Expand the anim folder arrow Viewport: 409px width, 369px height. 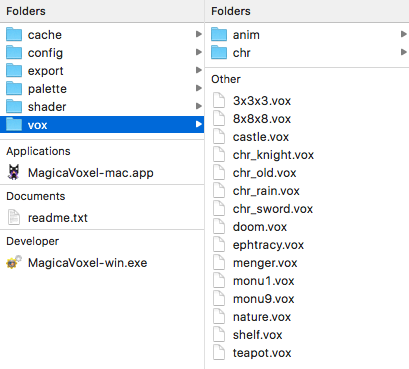pyautogui.click(x=404, y=34)
